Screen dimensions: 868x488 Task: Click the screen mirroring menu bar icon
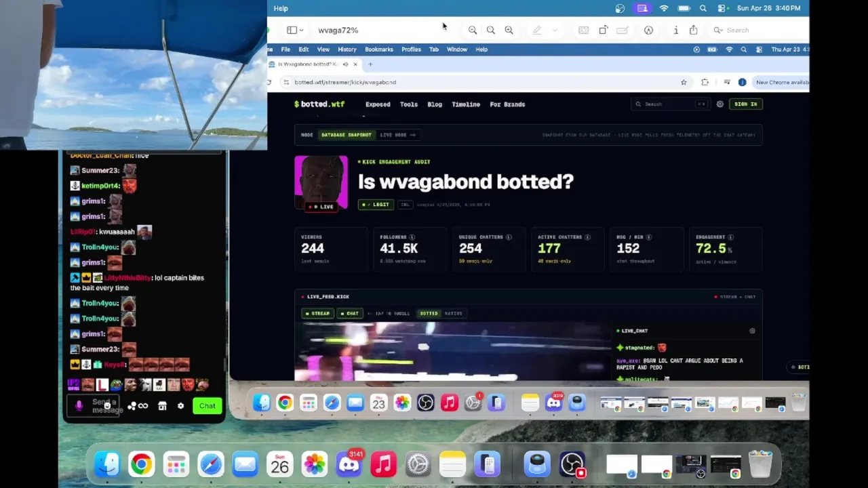click(642, 8)
